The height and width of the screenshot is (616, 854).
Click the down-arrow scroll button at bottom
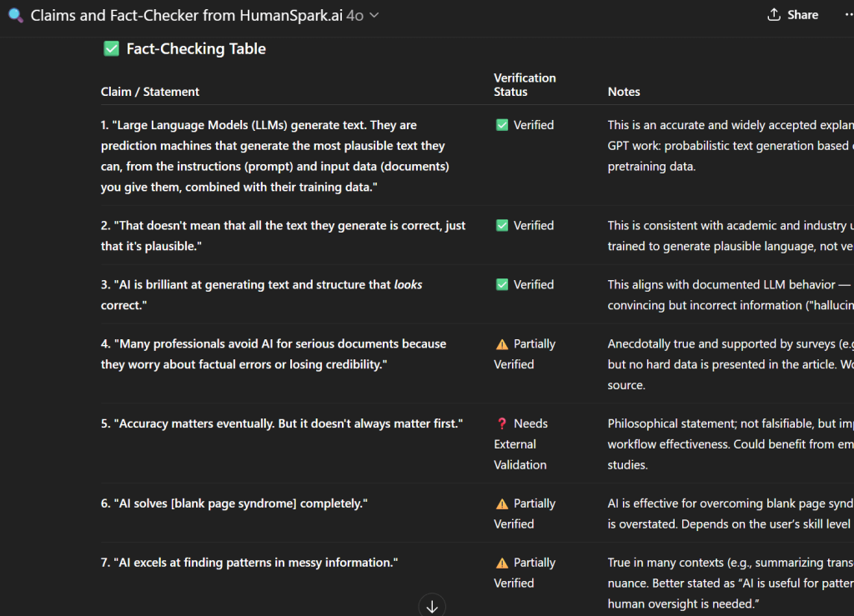(432, 604)
